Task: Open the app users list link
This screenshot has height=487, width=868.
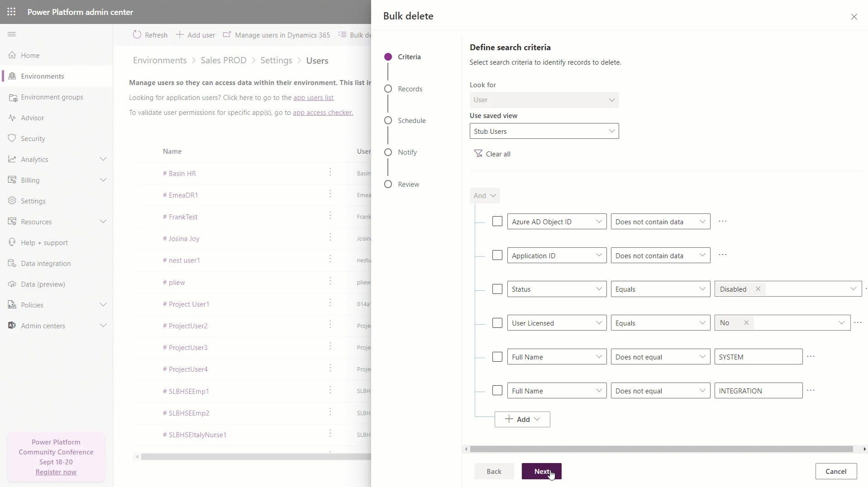Action: (313, 98)
